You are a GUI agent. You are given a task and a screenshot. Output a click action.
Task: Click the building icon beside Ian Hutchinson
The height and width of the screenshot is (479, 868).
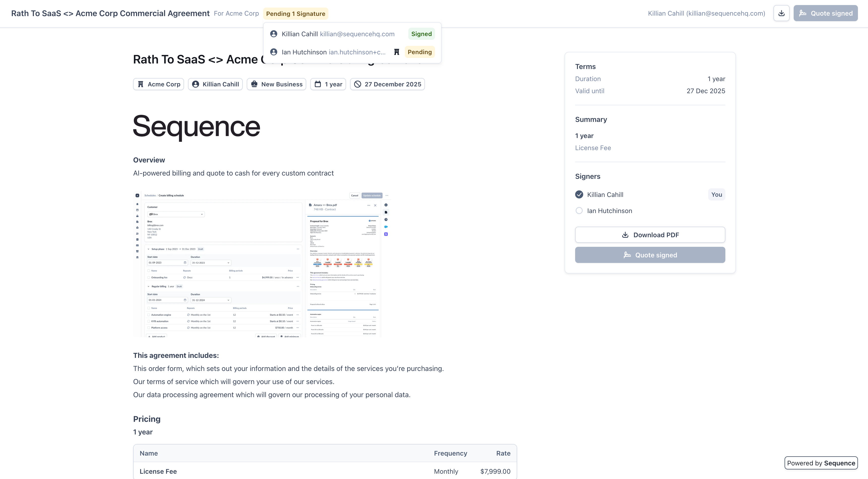[397, 52]
